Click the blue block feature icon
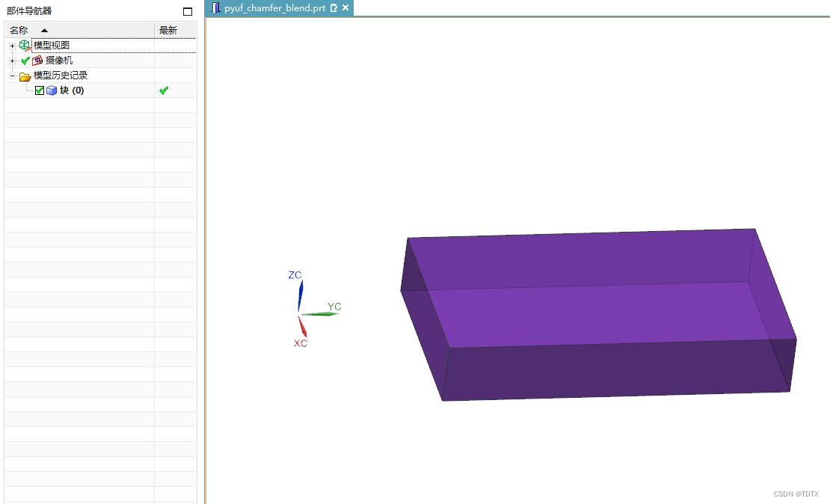 (52, 90)
